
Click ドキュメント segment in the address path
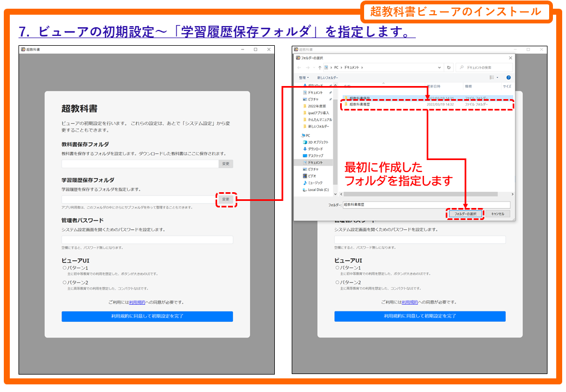click(352, 68)
